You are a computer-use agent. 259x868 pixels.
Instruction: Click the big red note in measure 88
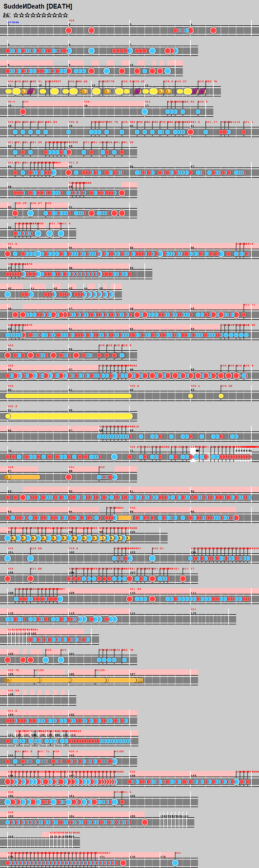pos(69,477)
